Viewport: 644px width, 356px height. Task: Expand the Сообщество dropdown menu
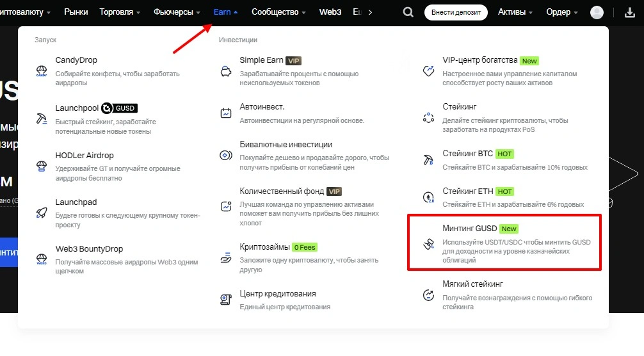click(279, 12)
